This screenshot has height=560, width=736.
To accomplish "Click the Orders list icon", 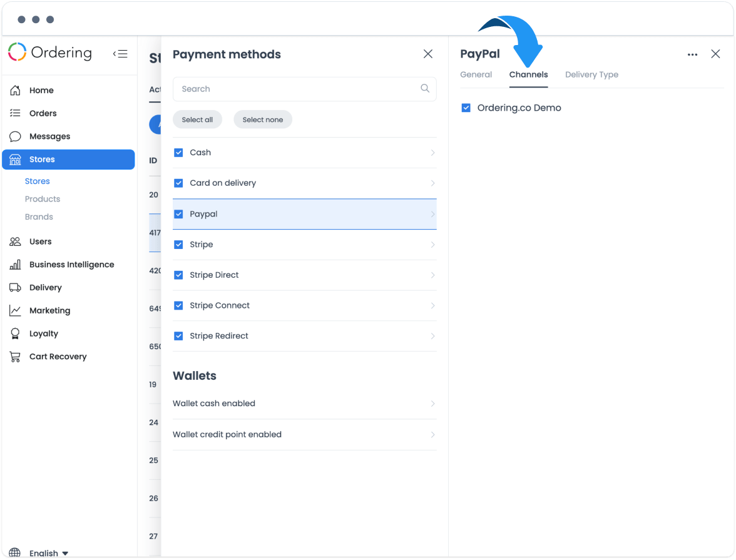I will pyautogui.click(x=15, y=113).
